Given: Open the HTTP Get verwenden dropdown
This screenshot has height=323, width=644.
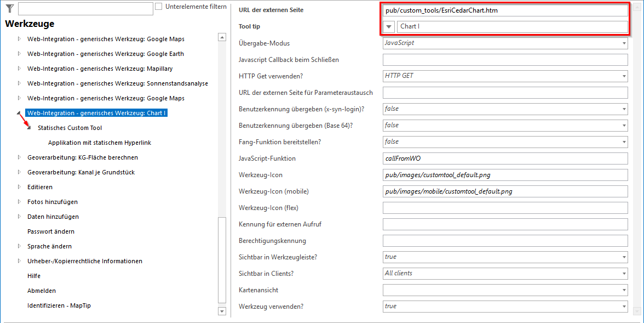Looking at the screenshot, I should pos(623,76).
